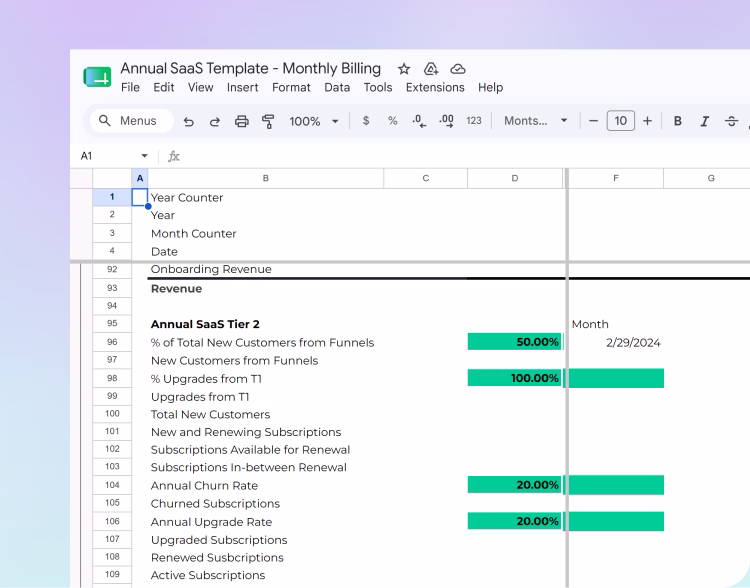The height and width of the screenshot is (588, 750).
Task: Click the Google Sheets home logo
Action: (97, 77)
